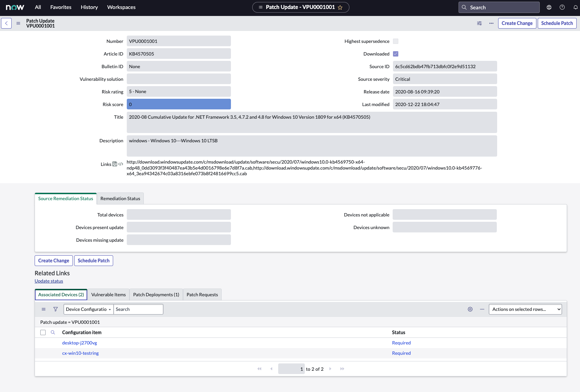This screenshot has height=392, width=580.
Task: Open the form personalization sliders icon
Action: pyautogui.click(x=479, y=23)
